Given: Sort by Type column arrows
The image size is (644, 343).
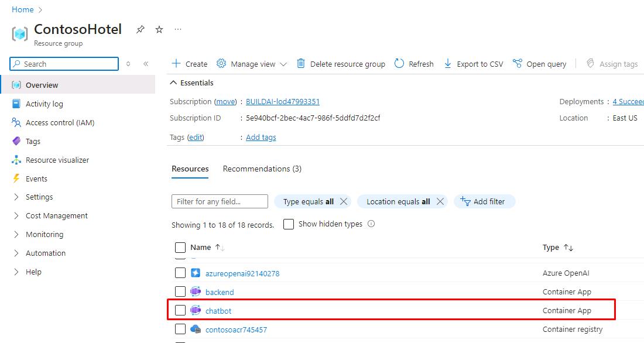Looking at the screenshot, I should (568, 247).
